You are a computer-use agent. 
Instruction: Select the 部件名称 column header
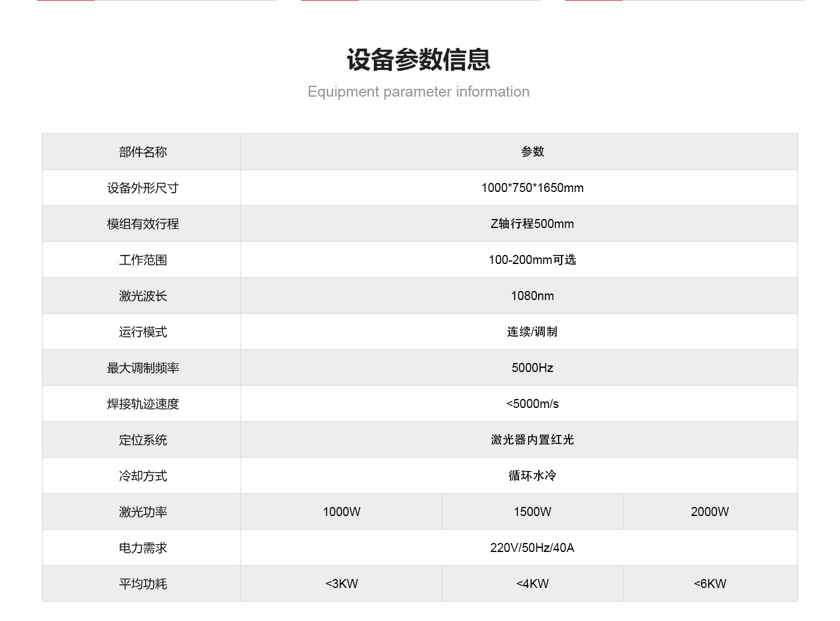(x=142, y=152)
